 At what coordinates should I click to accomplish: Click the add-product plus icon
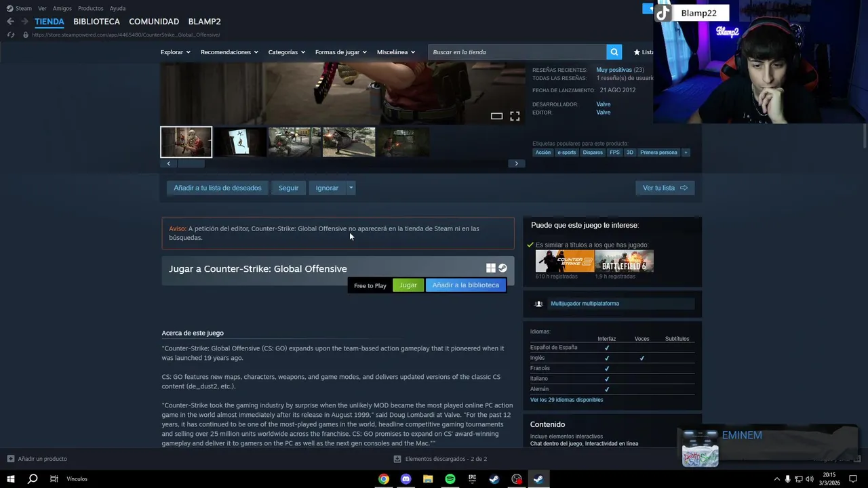tap(10, 459)
